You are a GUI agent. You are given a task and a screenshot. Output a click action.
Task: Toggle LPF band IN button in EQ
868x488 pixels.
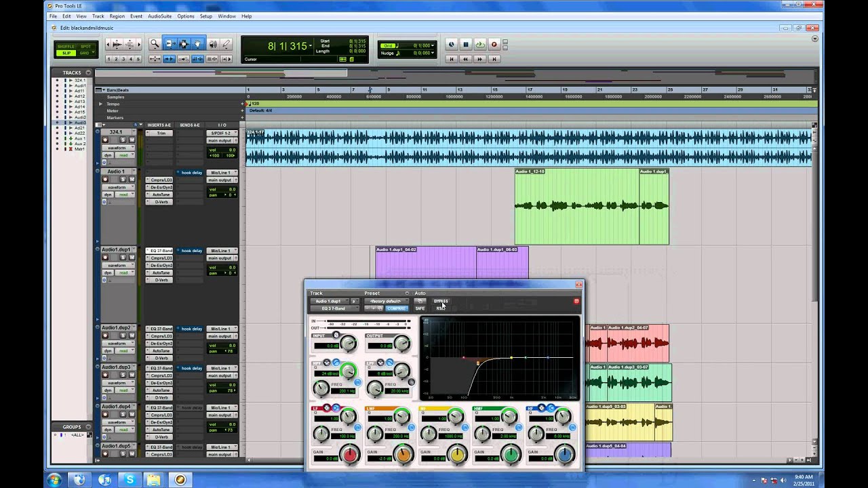(x=411, y=382)
